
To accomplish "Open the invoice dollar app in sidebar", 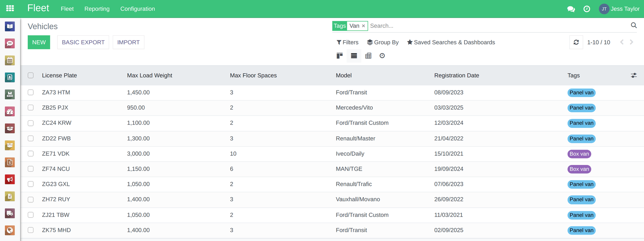I will (x=10, y=162).
